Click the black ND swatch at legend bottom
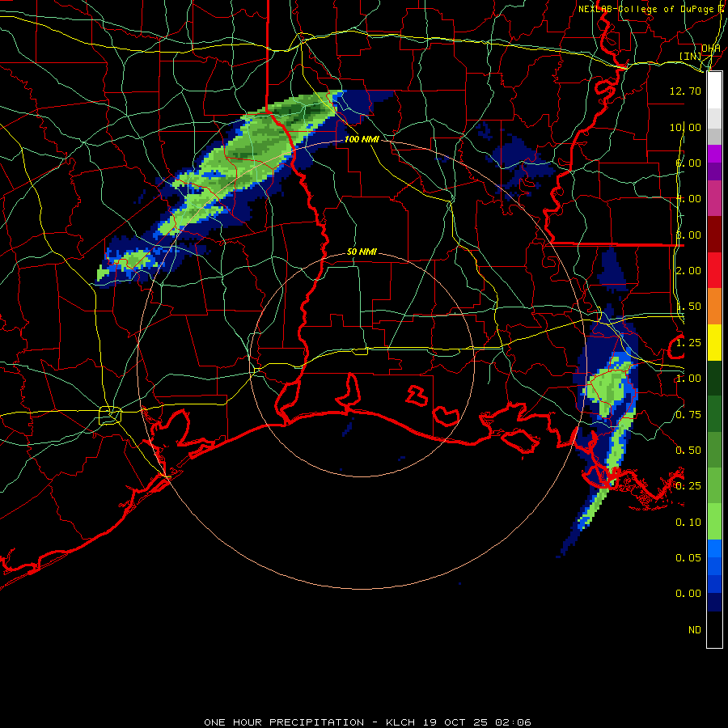This screenshot has width=728, height=728. pyautogui.click(x=714, y=629)
